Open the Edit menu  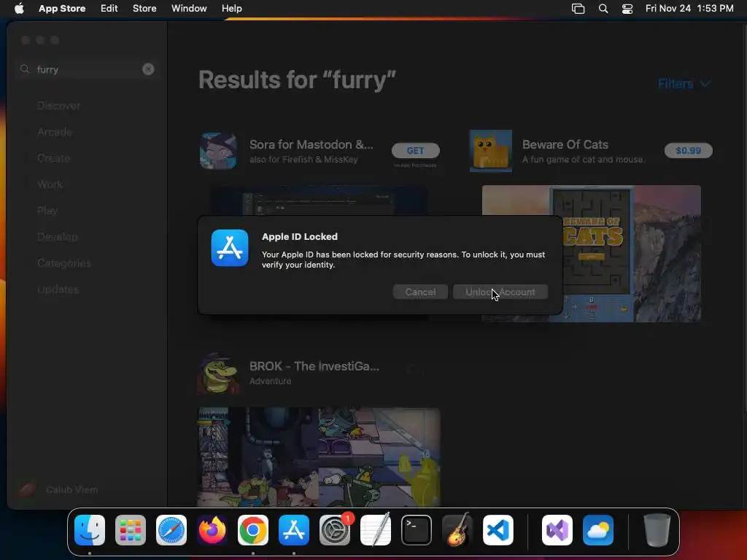click(109, 8)
